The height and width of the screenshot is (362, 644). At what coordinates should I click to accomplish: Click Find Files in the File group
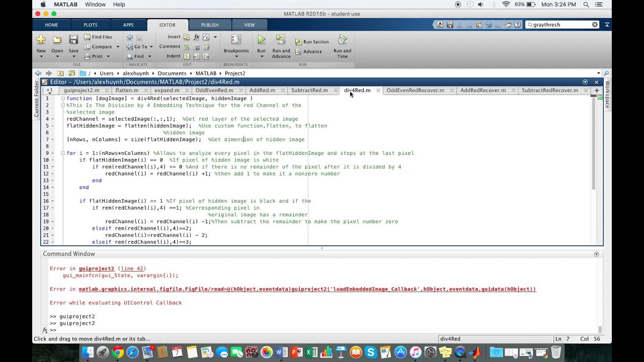tap(98, 37)
